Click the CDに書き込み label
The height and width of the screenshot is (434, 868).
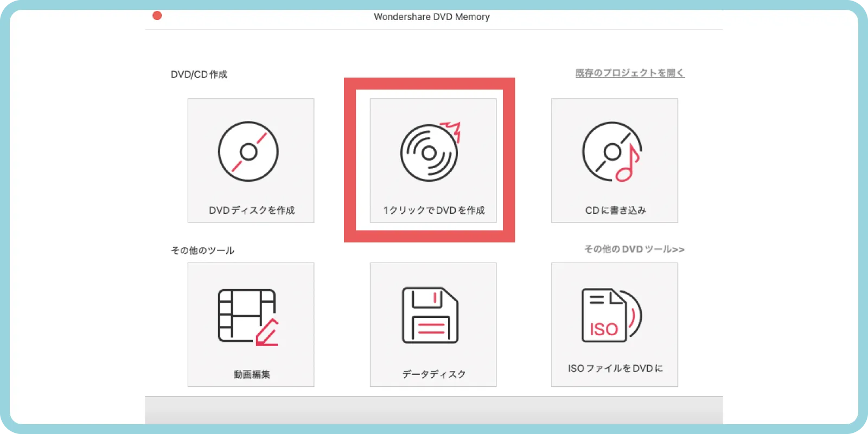pyautogui.click(x=616, y=210)
